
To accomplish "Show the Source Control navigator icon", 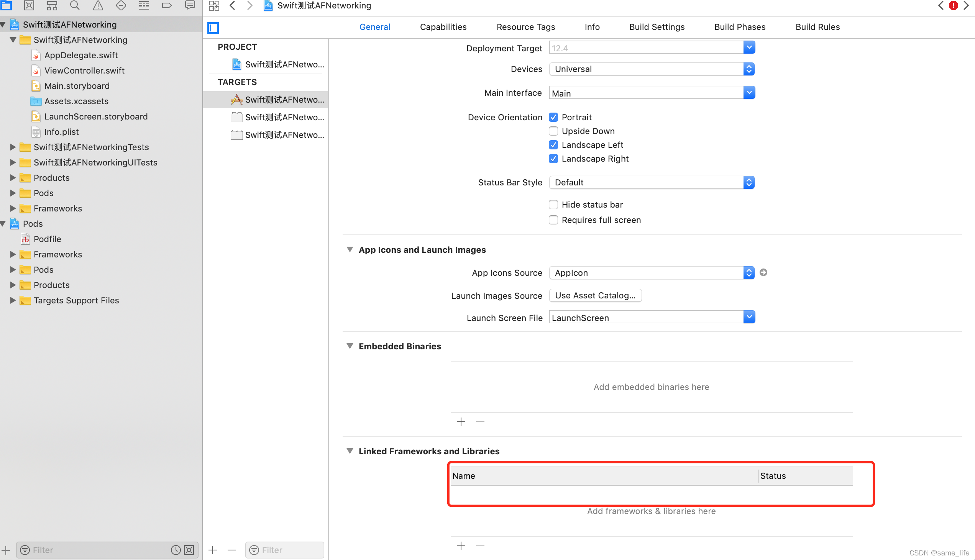I will pyautogui.click(x=29, y=5).
